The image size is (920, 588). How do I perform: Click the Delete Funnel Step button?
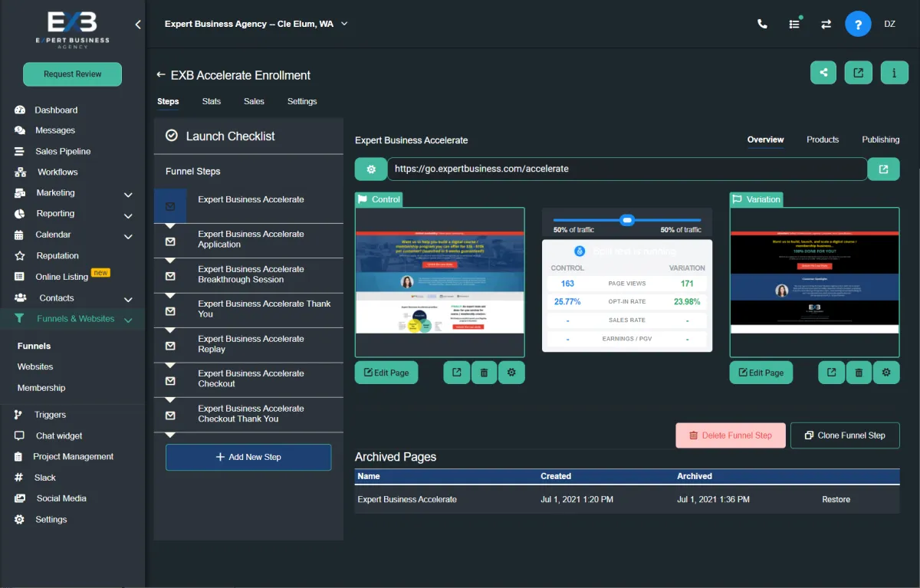731,435
